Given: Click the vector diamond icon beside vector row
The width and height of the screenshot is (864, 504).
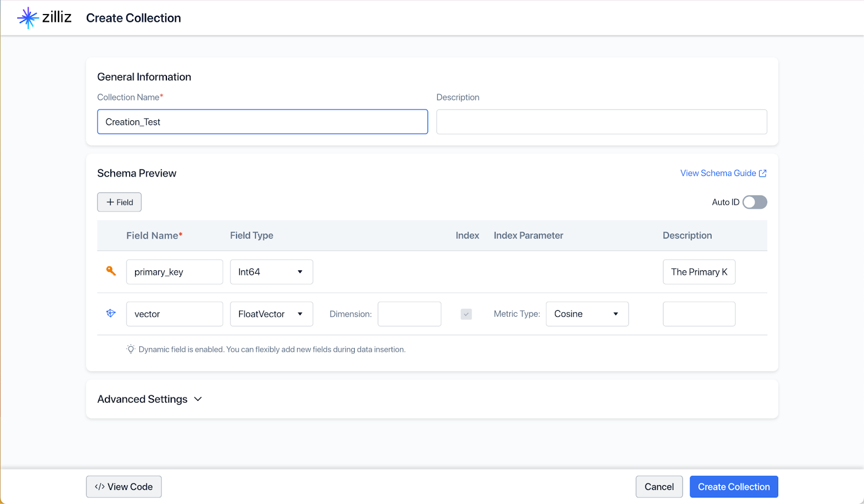Looking at the screenshot, I should [111, 313].
